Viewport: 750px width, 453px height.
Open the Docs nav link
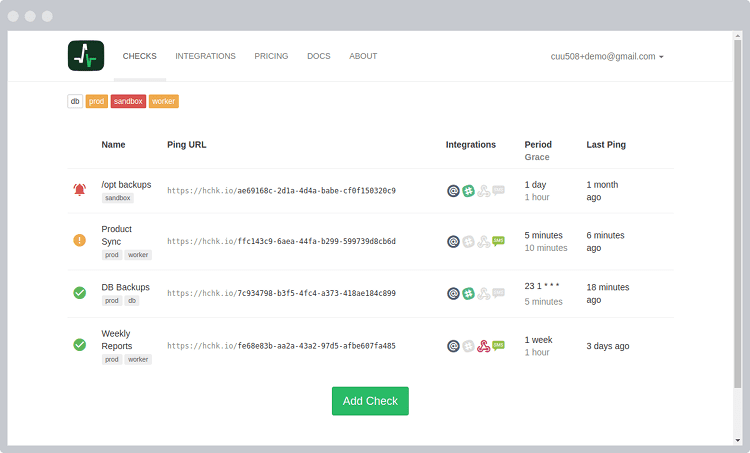click(x=318, y=57)
